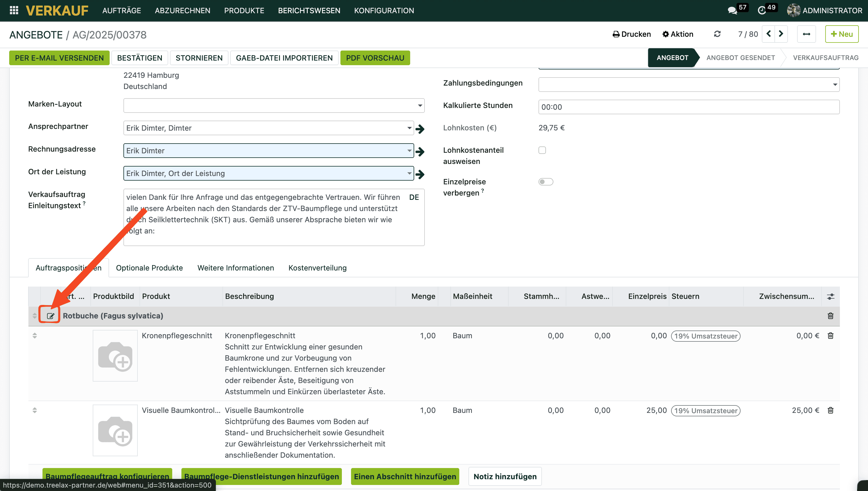This screenshot has width=868, height=491.
Task: Open the chat messages icon with 57 badge
Action: (x=732, y=10)
